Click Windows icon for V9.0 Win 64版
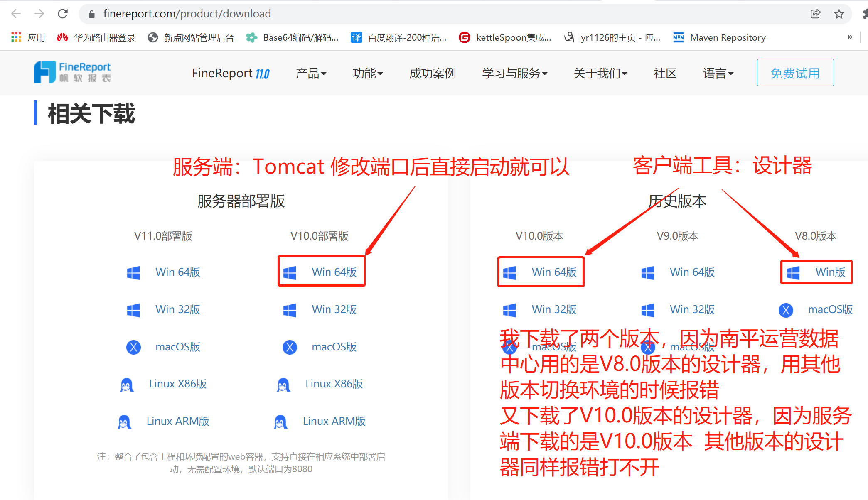 click(x=648, y=272)
